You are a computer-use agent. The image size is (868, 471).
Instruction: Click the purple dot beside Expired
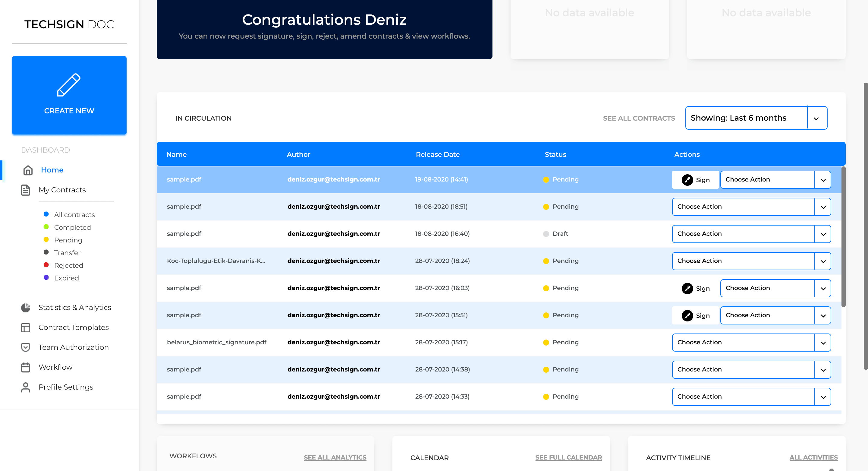click(x=46, y=277)
